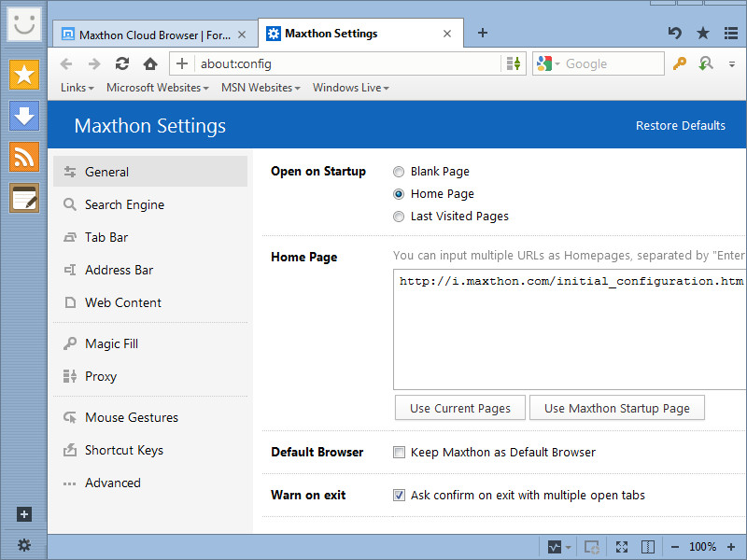This screenshot has height=560, width=747.
Task: Refresh the current page
Action: coord(121,65)
